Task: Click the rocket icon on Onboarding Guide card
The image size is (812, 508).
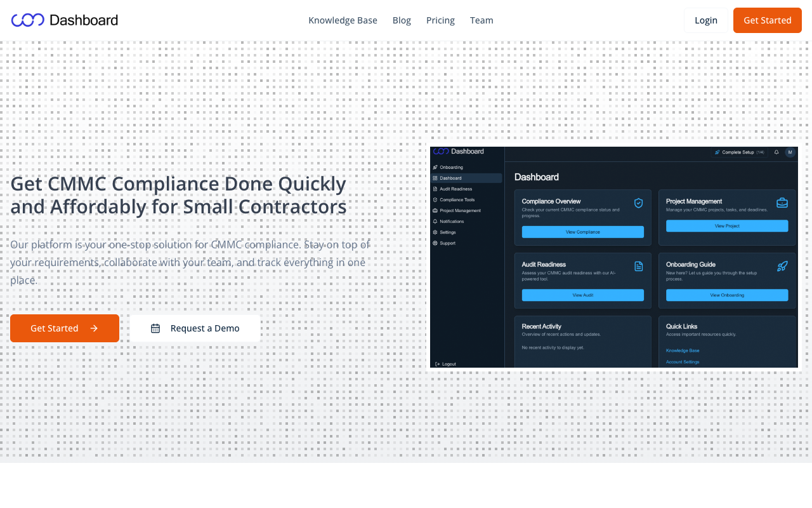Action: pyautogui.click(x=782, y=266)
